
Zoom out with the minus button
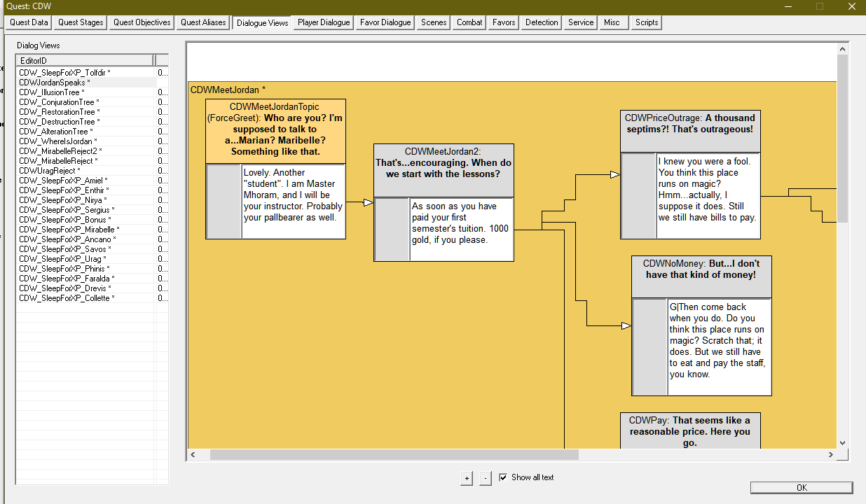pos(486,478)
